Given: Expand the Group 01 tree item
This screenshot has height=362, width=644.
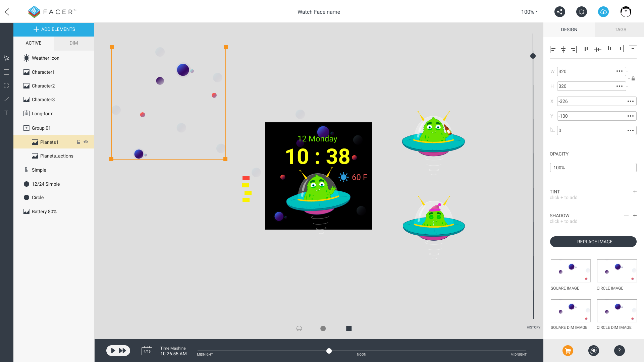Looking at the screenshot, I should click(26, 128).
